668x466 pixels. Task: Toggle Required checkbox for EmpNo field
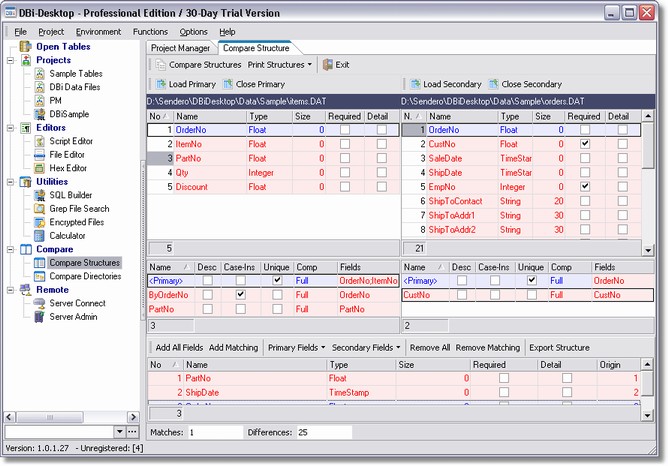point(584,187)
